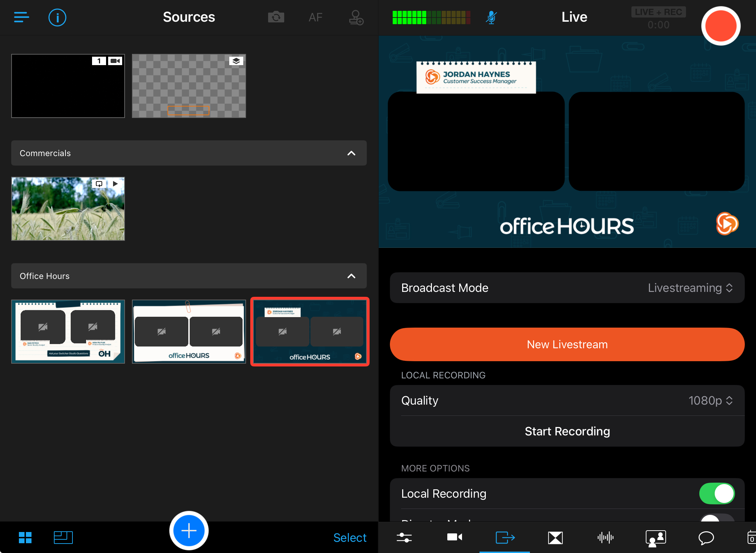Switch to grid view layout icon
This screenshot has height=553, width=756.
(x=25, y=537)
